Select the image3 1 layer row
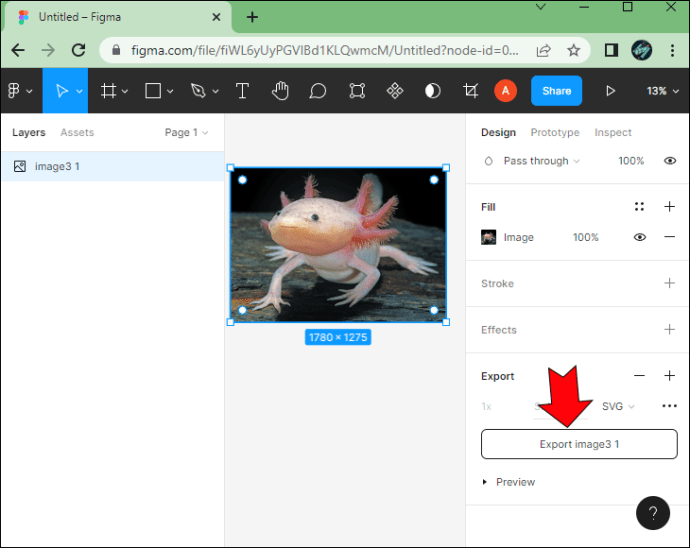This screenshot has height=548, width=690. (x=112, y=166)
